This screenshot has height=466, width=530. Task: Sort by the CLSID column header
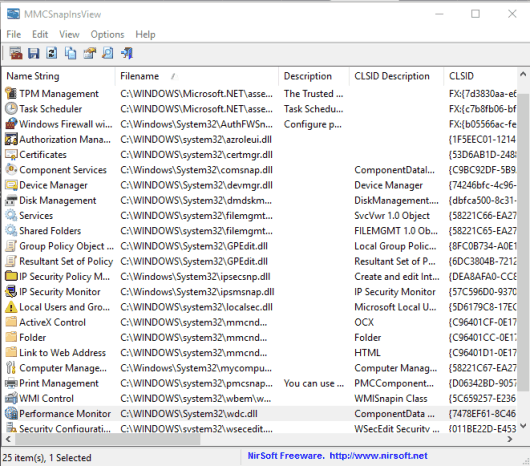(480, 76)
